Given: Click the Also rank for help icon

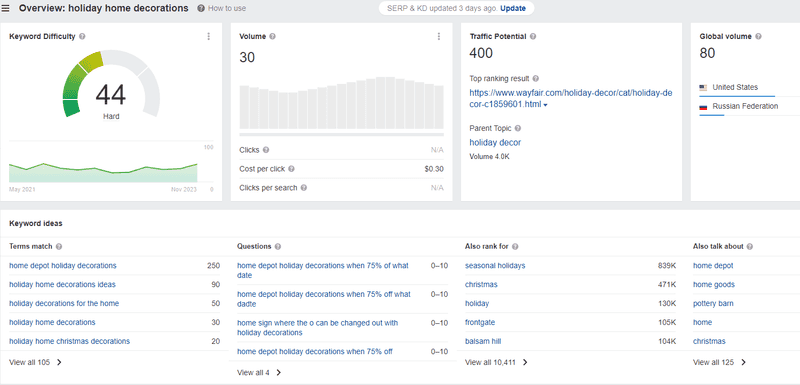Looking at the screenshot, I should point(515,246).
